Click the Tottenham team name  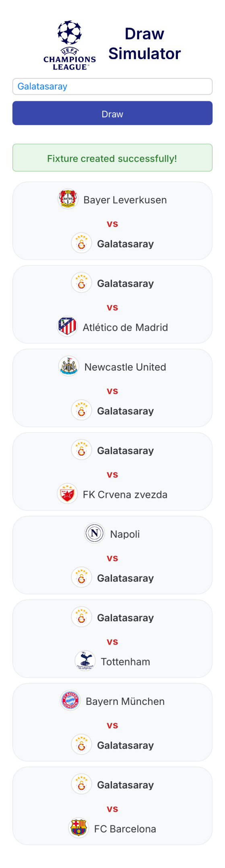pos(125,661)
